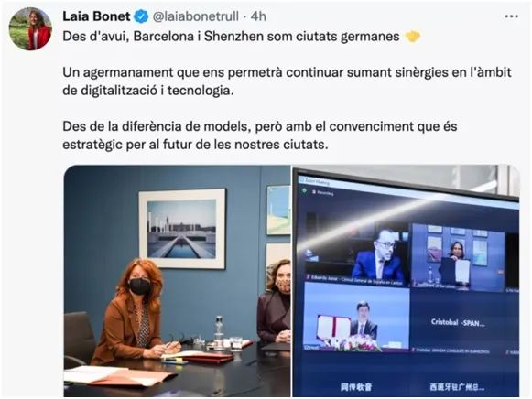The height and width of the screenshot is (399, 532).
Task: Select the tile of man with red folder
Action: (356, 317)
